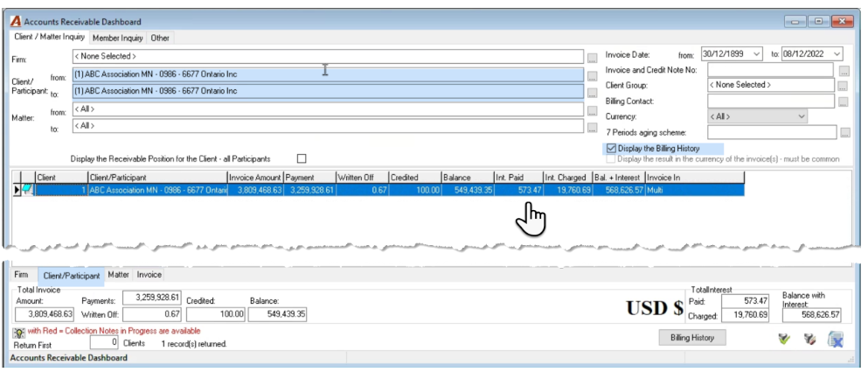Click the application logo in the title bar

16,22
